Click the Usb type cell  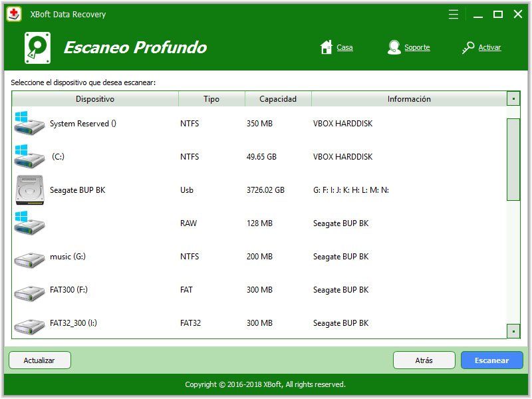187,190
